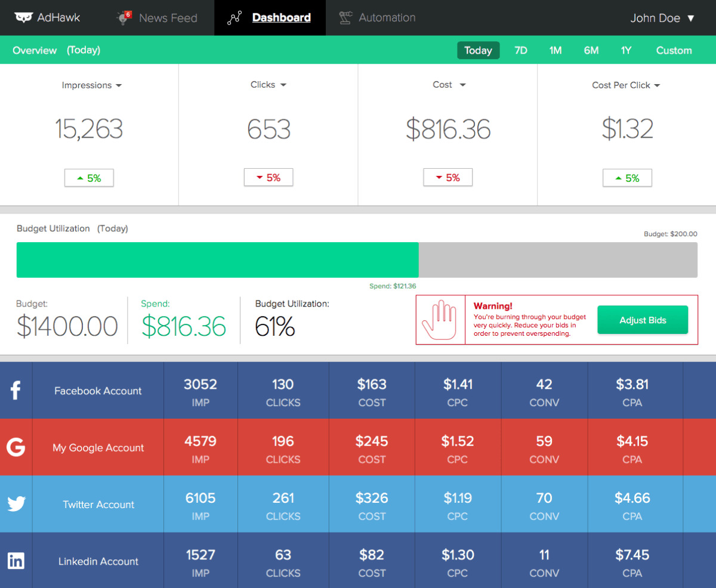Viewport: 716px width, 588px height.
Task: Choose the Custom date range option
Action: coord(674,51)
